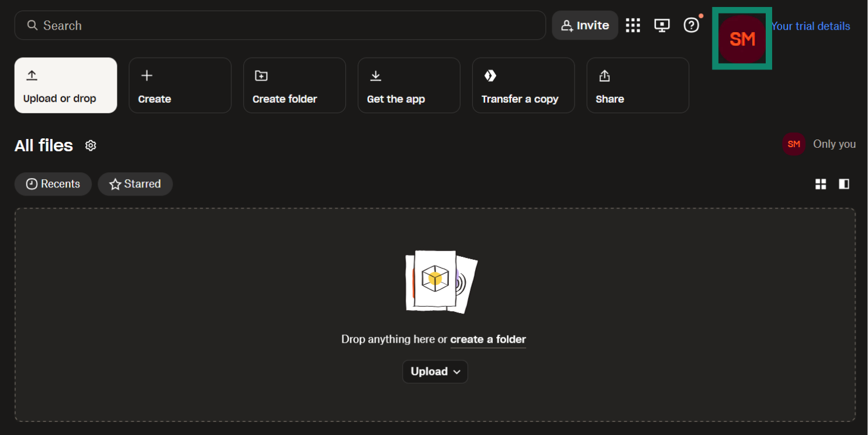Filter files by Starred

[x=135, y=184]
